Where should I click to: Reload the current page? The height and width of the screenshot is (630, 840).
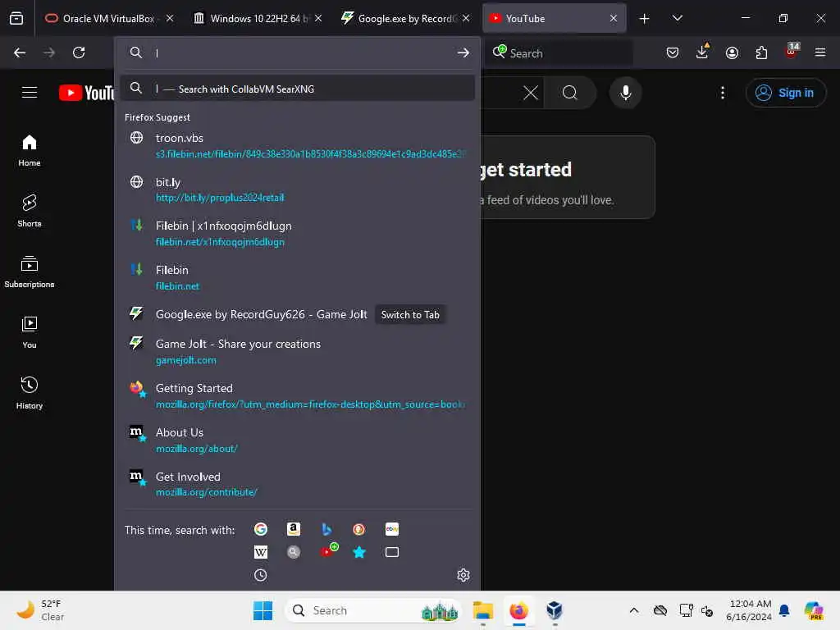(x=79, y=52)
